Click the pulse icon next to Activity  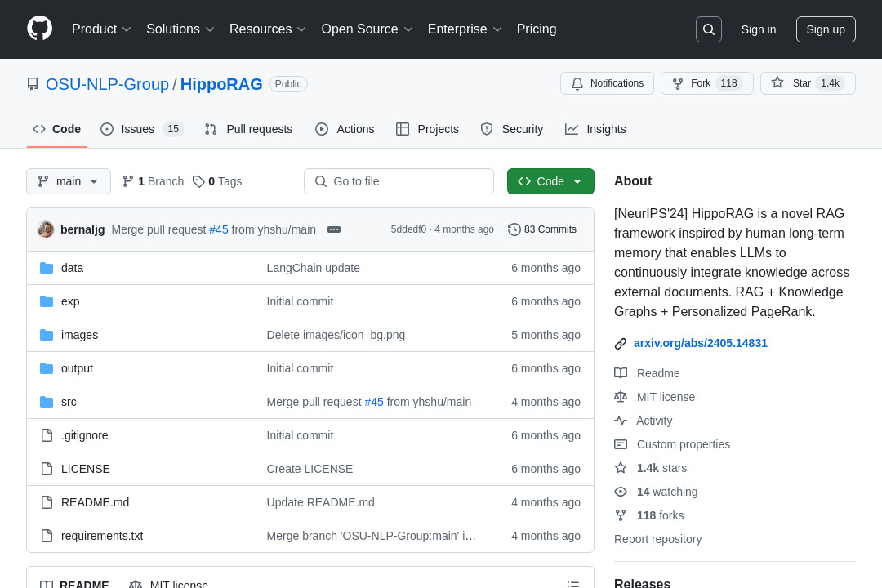pyautogui.click(x=621, y=421)
